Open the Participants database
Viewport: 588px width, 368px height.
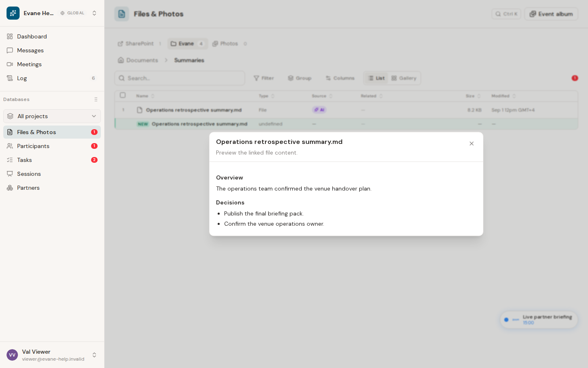52,146
